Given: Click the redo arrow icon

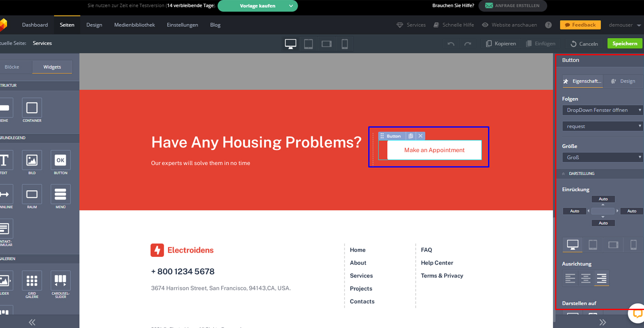Looking at the screenshot, I should (x=468, y=44).
